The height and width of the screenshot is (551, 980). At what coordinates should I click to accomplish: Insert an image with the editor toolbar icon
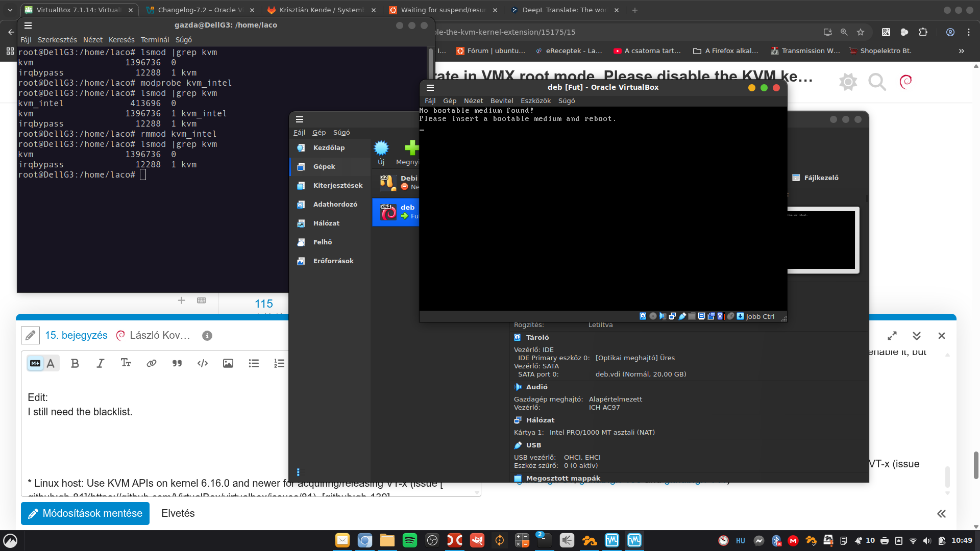coord(228,363)
